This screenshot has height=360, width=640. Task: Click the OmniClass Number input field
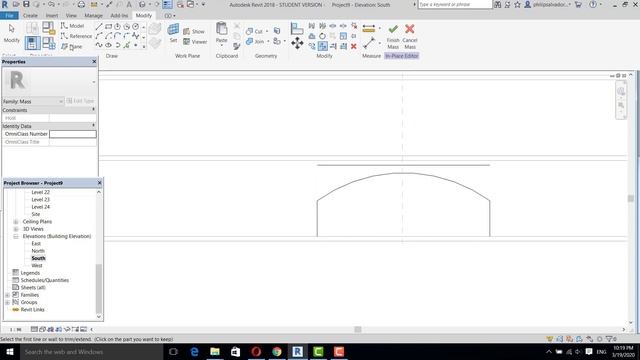(x=73, y=134)
